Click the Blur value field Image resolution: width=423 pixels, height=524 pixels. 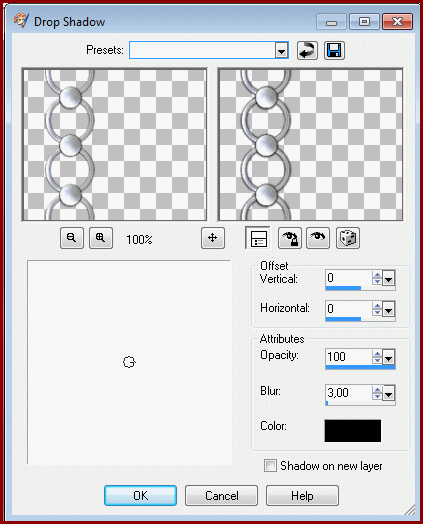(348, 393)
